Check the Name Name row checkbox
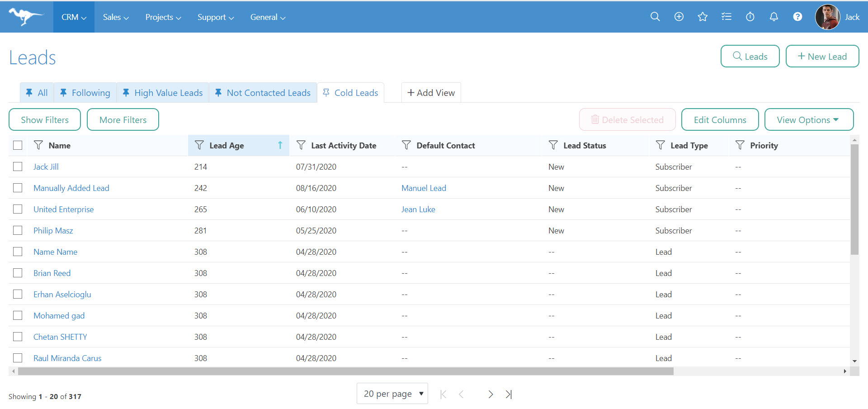Screen dimensions: 868x409 pos(18,252)
